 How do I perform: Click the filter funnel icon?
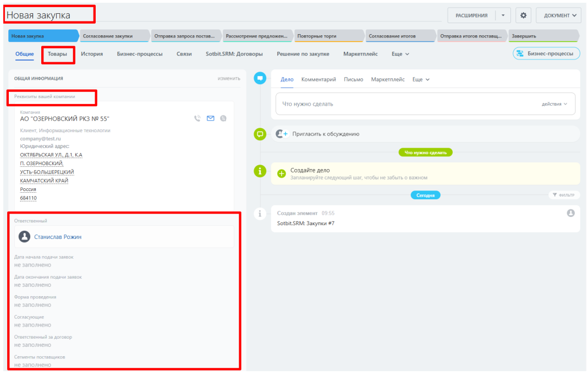[554, 195]
